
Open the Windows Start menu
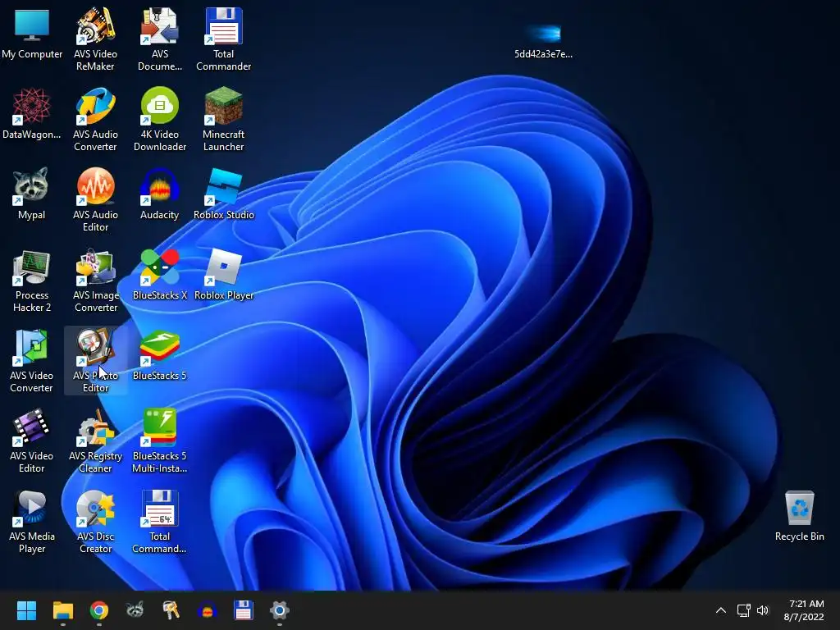pyautogui.click(x=26, y=610)
